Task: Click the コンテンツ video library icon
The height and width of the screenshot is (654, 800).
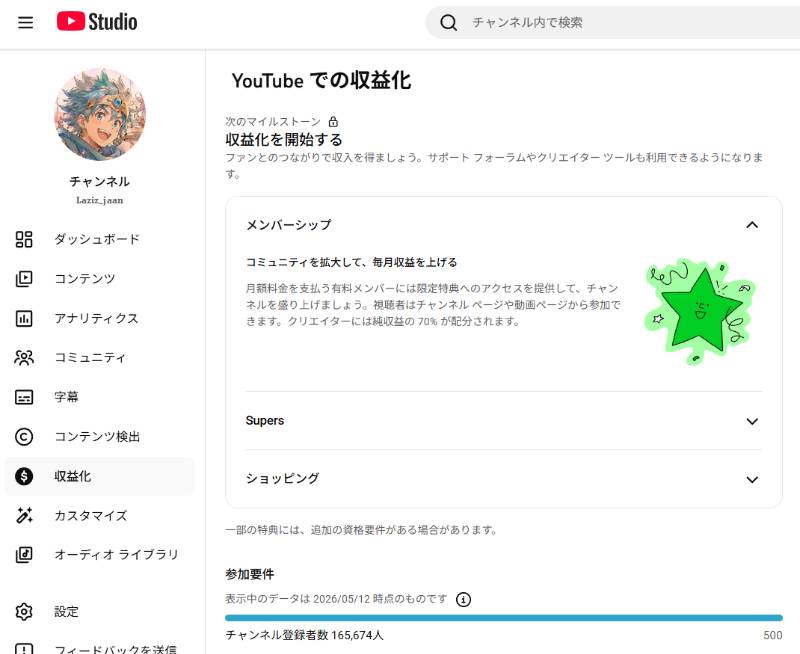Action: coord(24,279)
